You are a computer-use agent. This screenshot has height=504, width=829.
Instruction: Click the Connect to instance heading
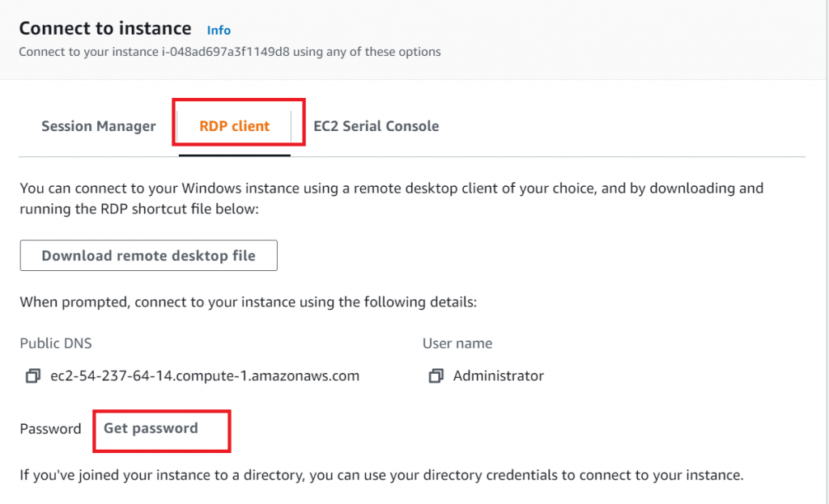[x=105, y=29]
